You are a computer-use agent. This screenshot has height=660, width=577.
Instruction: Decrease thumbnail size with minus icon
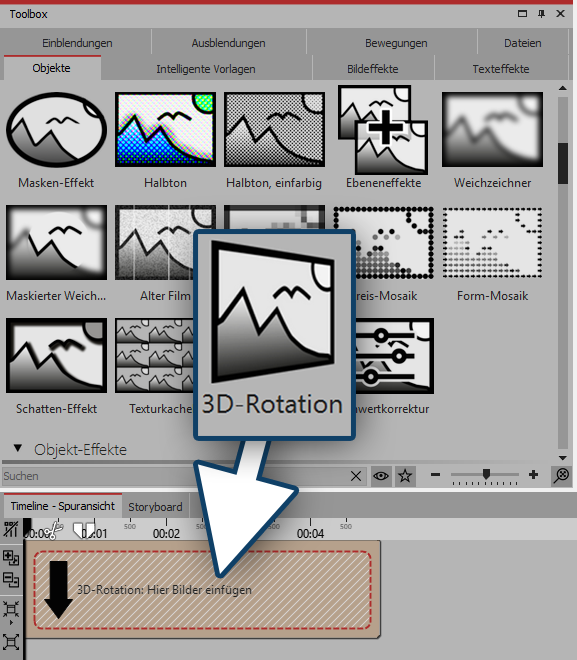pyautogui.click(x=436, y=475)
